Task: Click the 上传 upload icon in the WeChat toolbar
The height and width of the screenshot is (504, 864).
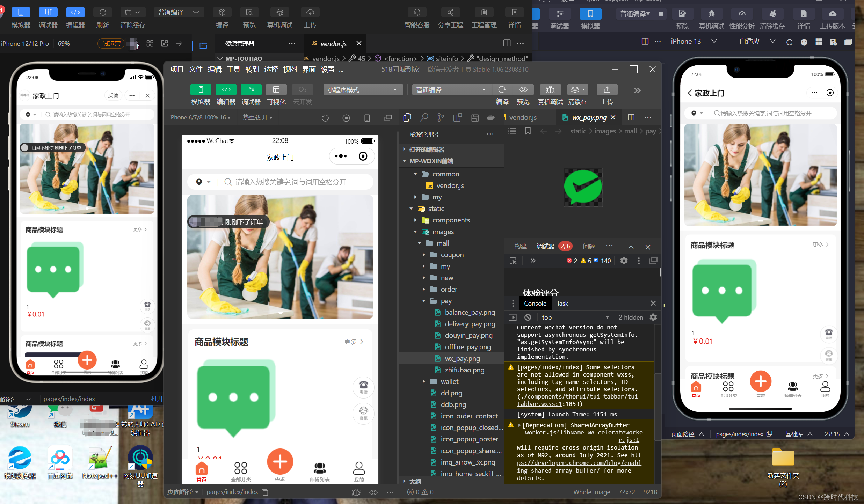Action: (x=607, y=90)
